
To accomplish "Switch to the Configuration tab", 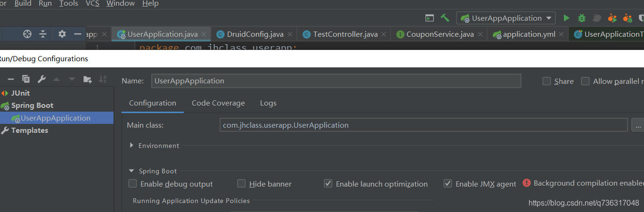I will (x=153, y=103).
